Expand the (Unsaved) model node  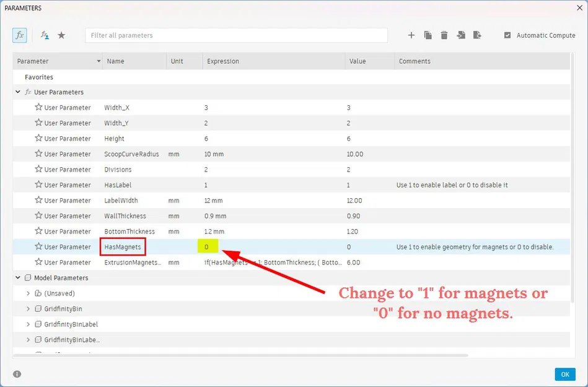pyautogui.click(x=28, y=294)
